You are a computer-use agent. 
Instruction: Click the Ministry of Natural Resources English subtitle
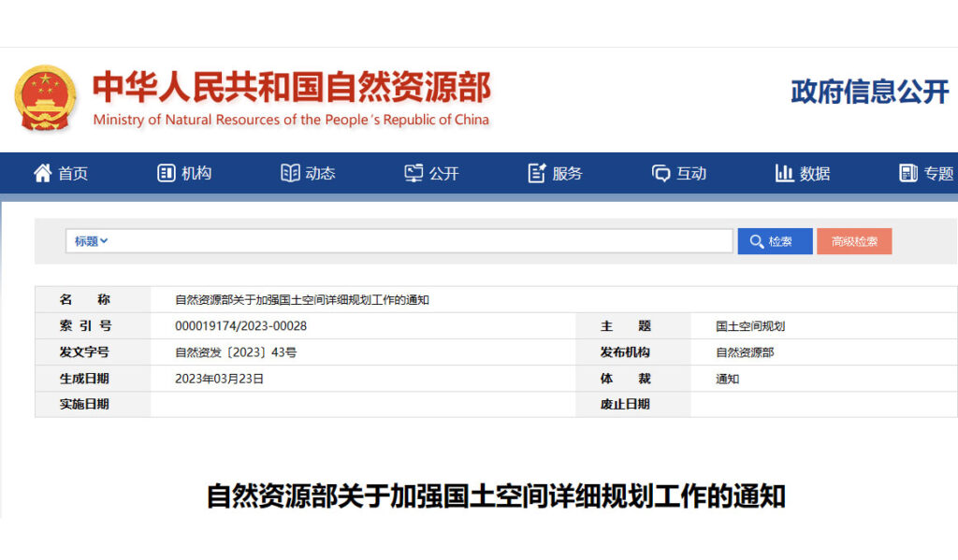(291, 120)
